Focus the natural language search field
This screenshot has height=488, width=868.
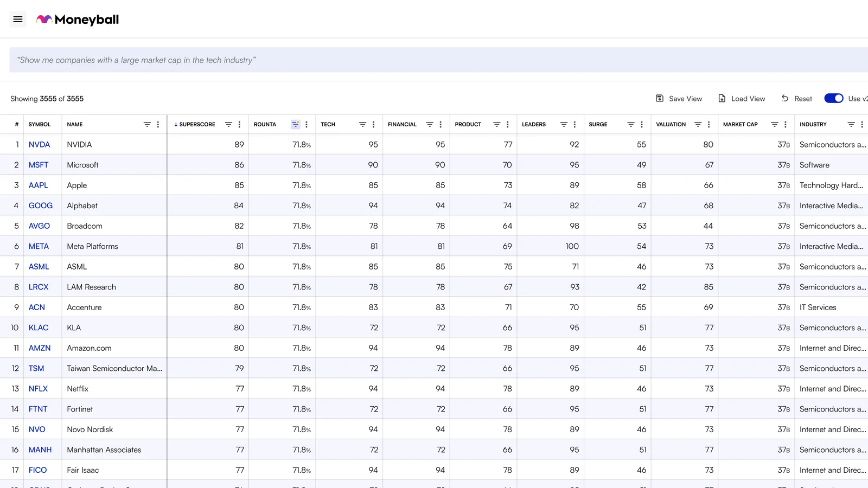[x=438, y=60]
